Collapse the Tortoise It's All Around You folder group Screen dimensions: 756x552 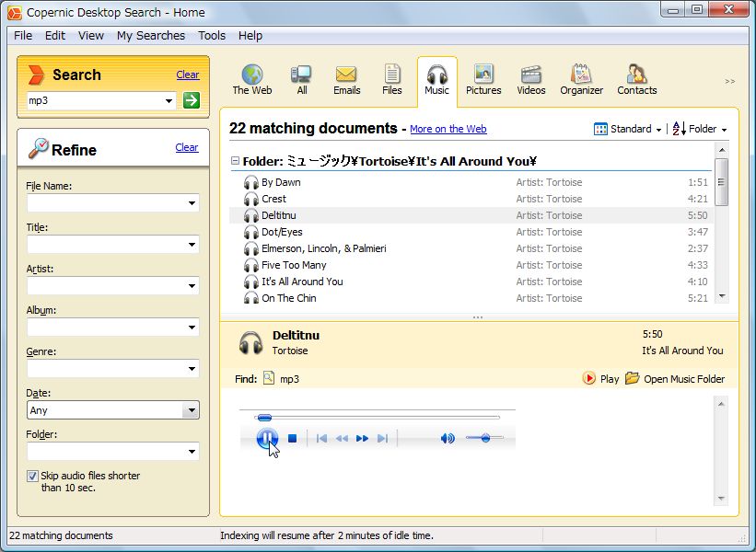click(235, 161)
